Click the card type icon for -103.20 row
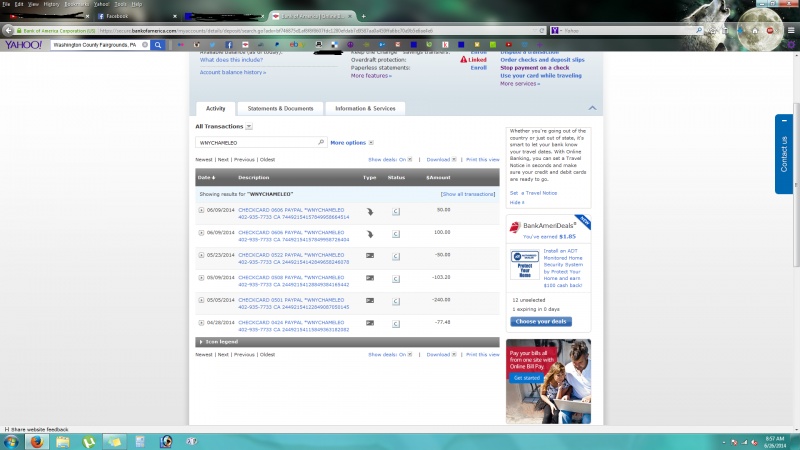Image resolution: width=800 pixels, height=450 pixels. click(x=370, y=278)
